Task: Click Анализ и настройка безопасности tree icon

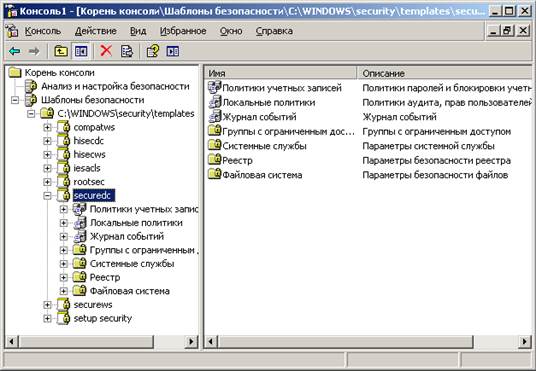Action: click(x=31, y=86)
